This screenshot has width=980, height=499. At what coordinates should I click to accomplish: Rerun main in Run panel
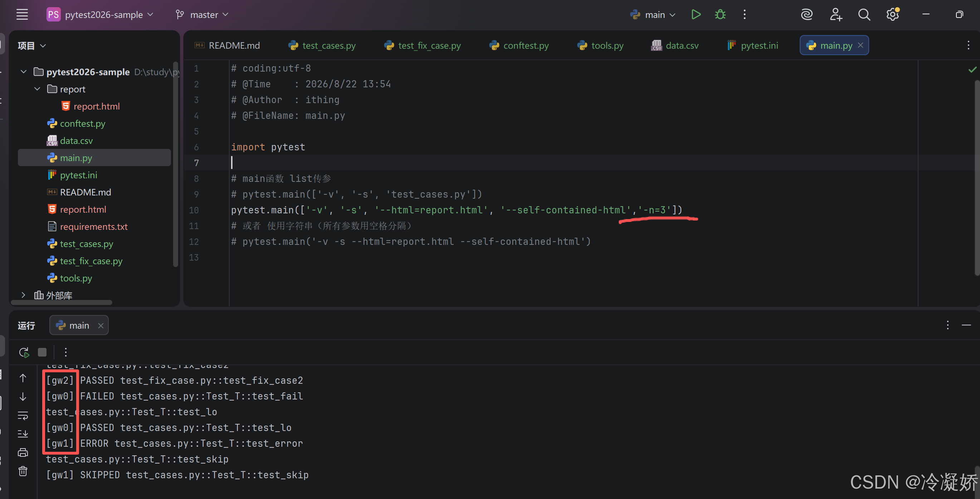[24, 352]
